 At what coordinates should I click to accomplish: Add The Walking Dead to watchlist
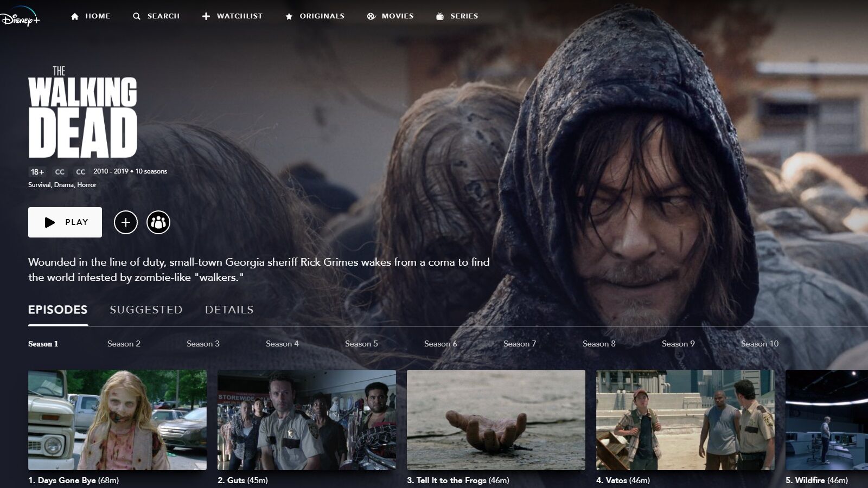(126, 222)
